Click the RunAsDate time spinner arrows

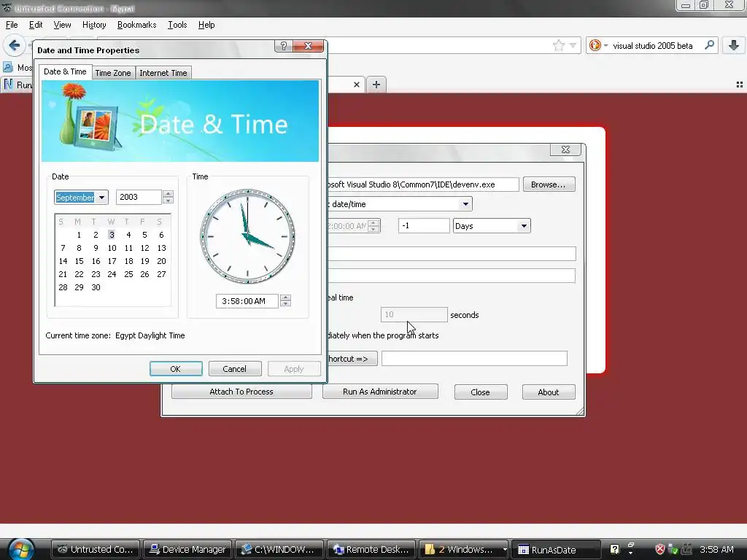point(374,226)
